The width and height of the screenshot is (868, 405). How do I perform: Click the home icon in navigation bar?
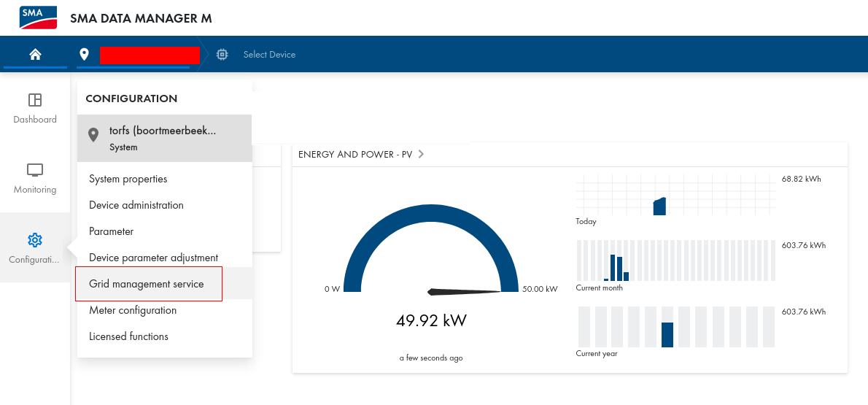36,54
